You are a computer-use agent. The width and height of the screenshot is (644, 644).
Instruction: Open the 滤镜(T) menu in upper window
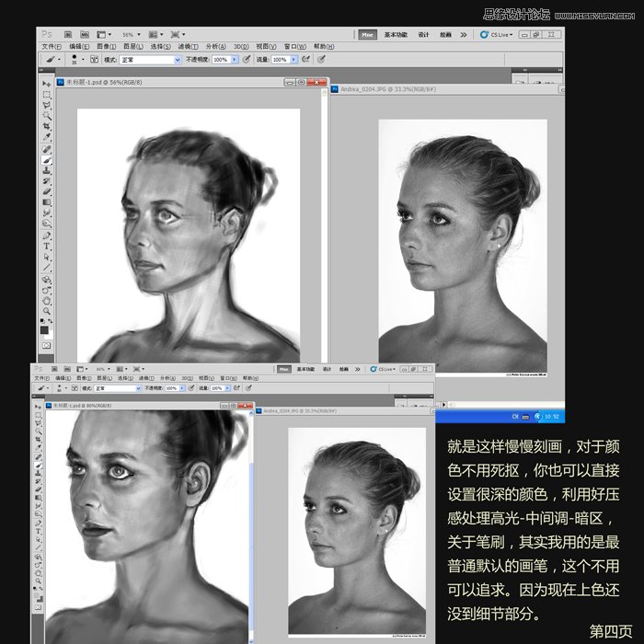pos(188,46)
